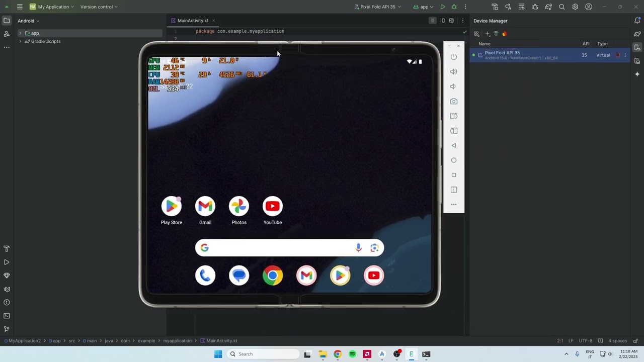Click myapplication in breadcrumb bar
644x362 pixels.
(x=177, y=341)
